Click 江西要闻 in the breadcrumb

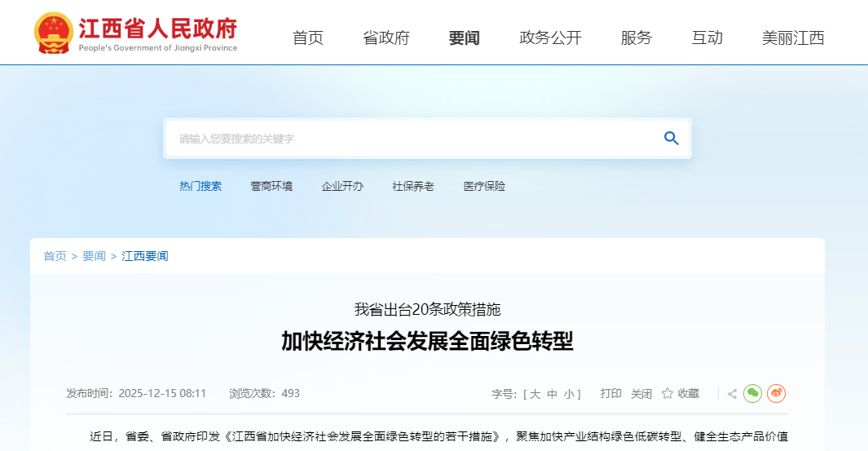click(145, 256)
